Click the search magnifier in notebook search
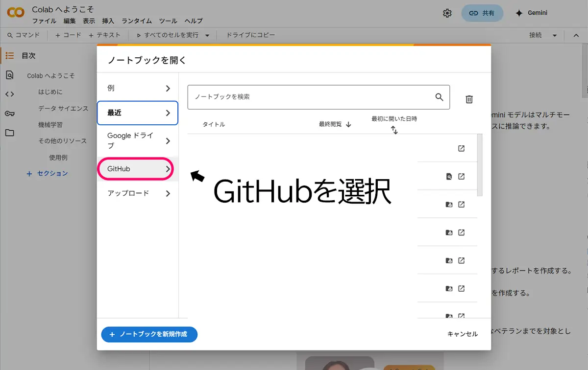This screenshot has height=370, width=588. (x=439, y=97)
